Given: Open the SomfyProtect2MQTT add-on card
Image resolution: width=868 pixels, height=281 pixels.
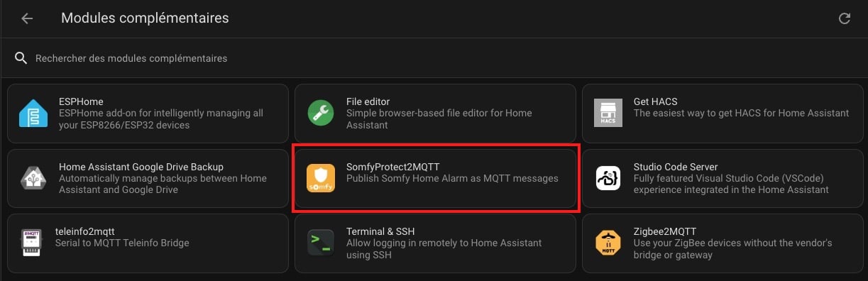Looking at the screenshot, I should pos(435,178).
